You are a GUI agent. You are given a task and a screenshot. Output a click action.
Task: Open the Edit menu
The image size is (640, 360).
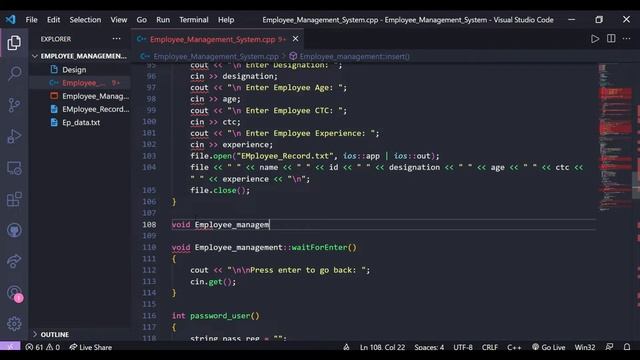point(53,20)
